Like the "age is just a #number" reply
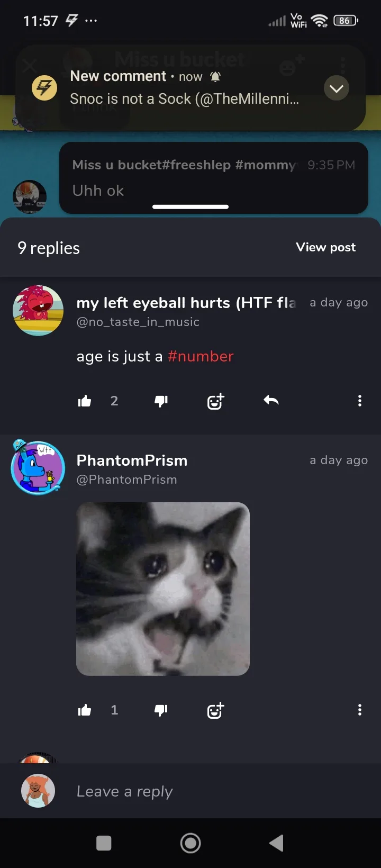This screenshot has height=868, width=381. [85, 401]
